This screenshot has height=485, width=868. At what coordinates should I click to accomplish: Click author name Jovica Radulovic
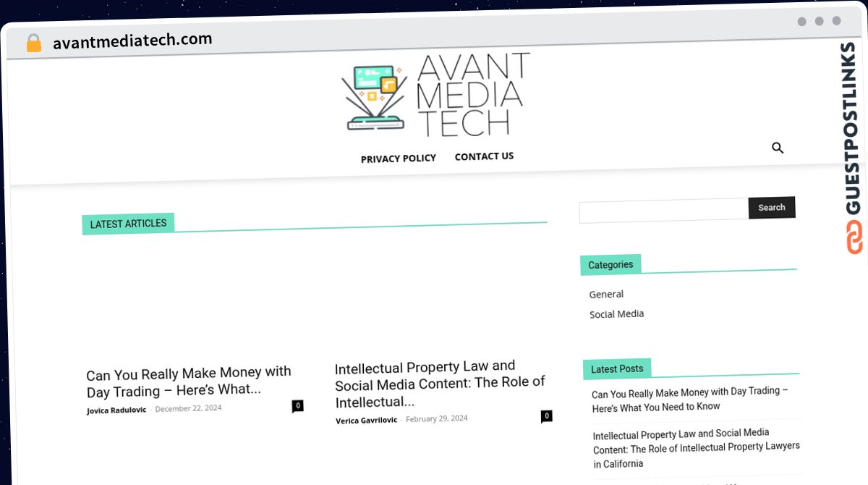pyautogui.click(x=116, y=410)
